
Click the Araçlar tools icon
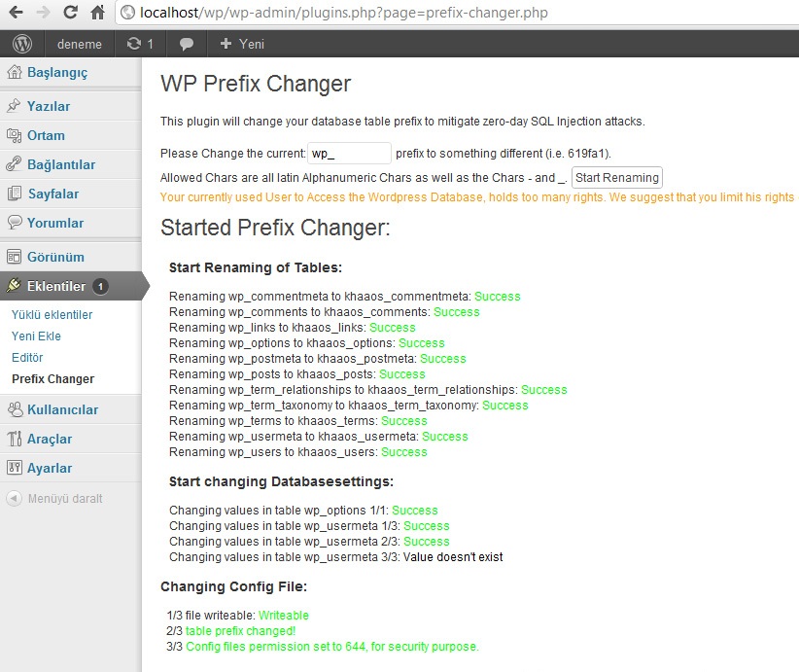click(x=15, y=439)
